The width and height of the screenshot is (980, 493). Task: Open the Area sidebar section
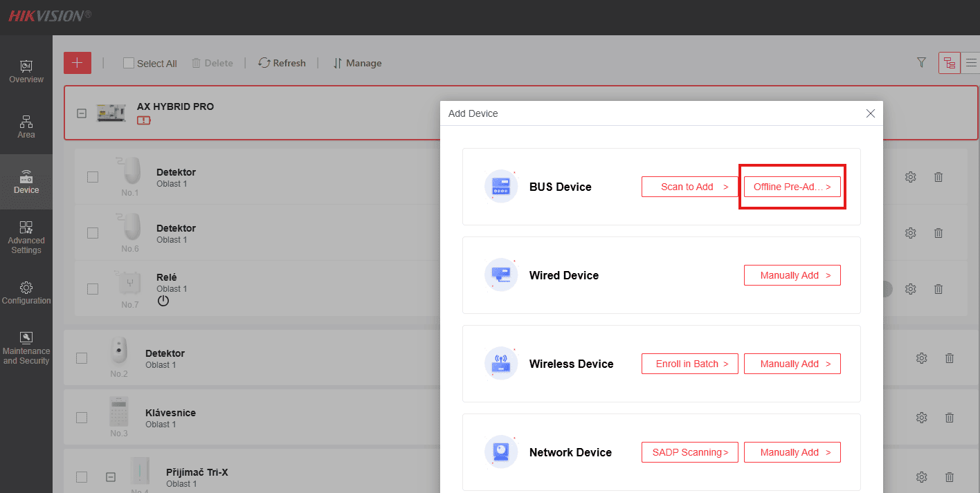pyautogui.click(x=26, y=127)
